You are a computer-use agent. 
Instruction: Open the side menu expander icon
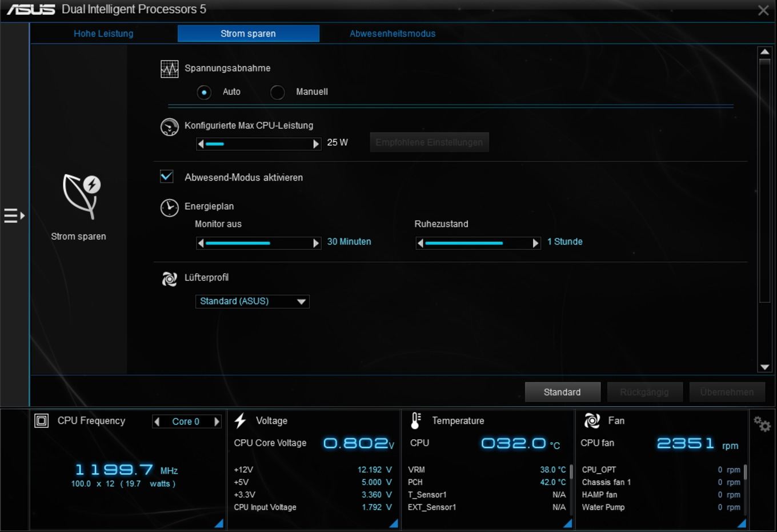[14, 215]
